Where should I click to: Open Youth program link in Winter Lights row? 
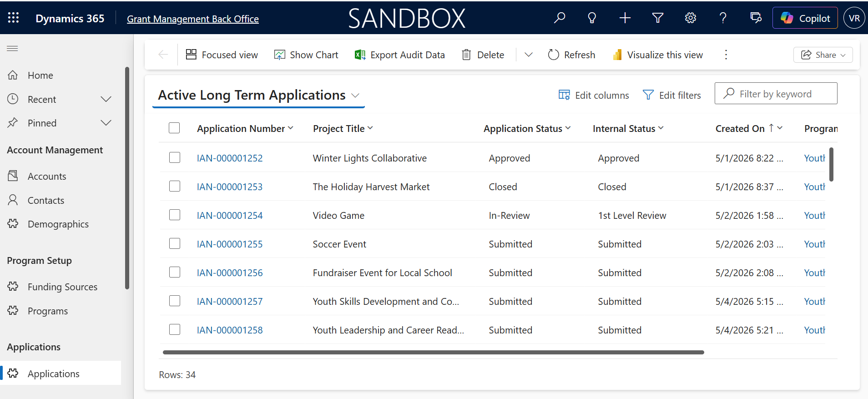pos(814,158)
